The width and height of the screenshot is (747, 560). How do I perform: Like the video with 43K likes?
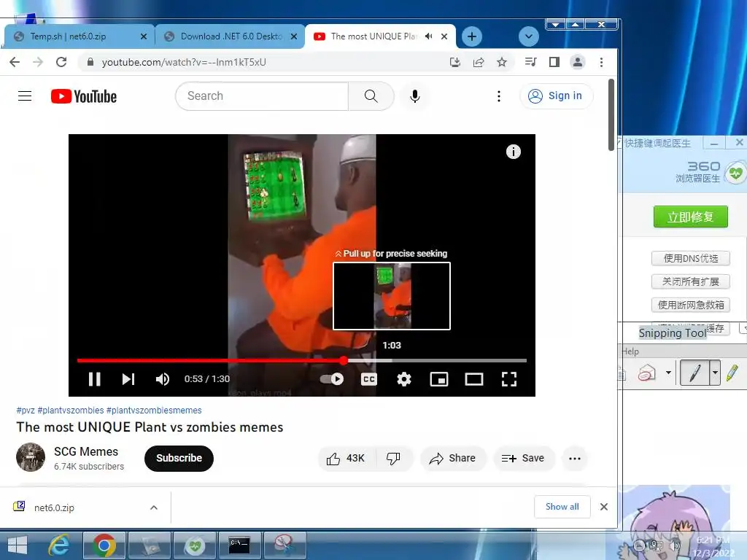pos(346,459)
